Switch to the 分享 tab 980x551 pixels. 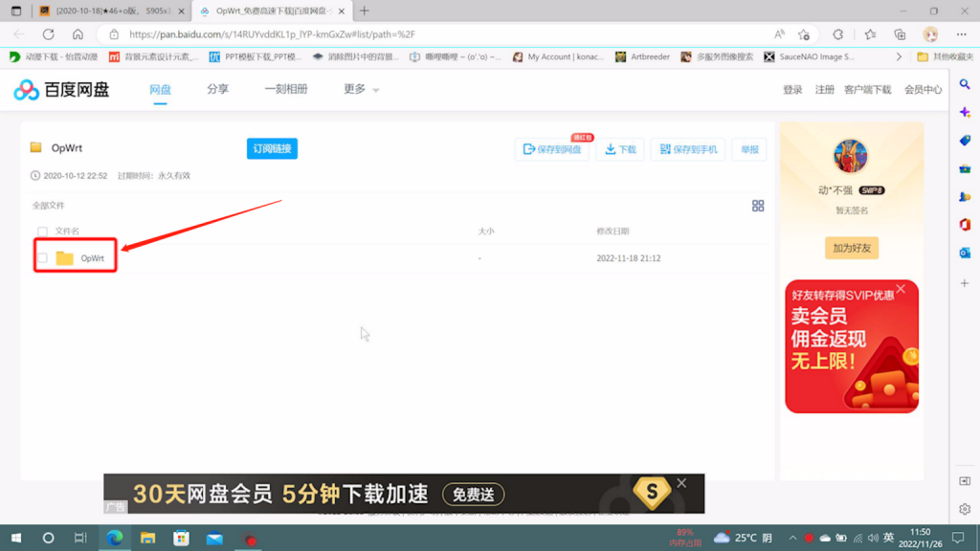point(217,89)
